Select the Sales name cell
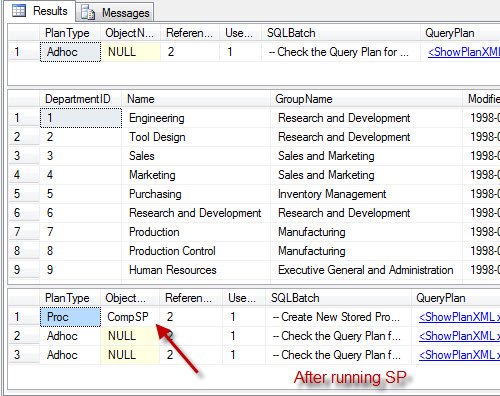Screen dimensions: 500x396 [x=196, y=156]
